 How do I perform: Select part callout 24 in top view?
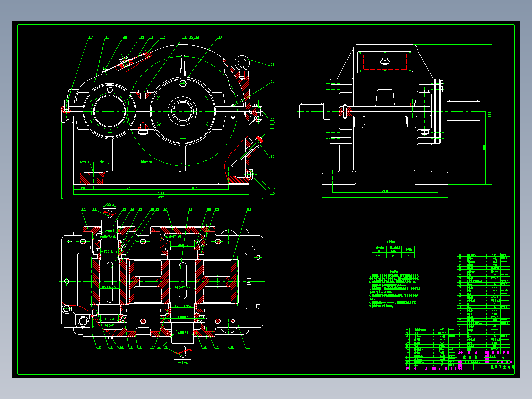pos(249,209)
